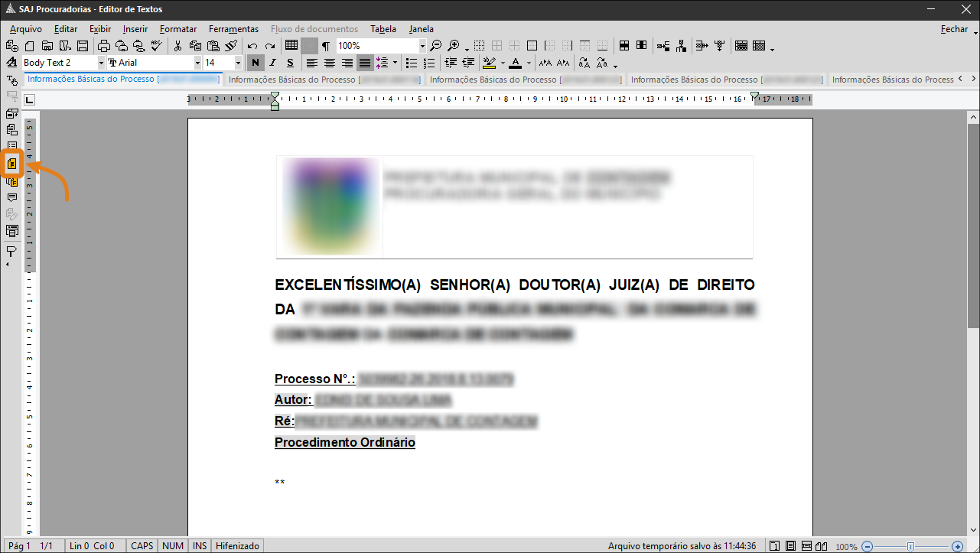Open the Ferramentas menu
This screenshot has width=980, height=553.
[233, 29]
